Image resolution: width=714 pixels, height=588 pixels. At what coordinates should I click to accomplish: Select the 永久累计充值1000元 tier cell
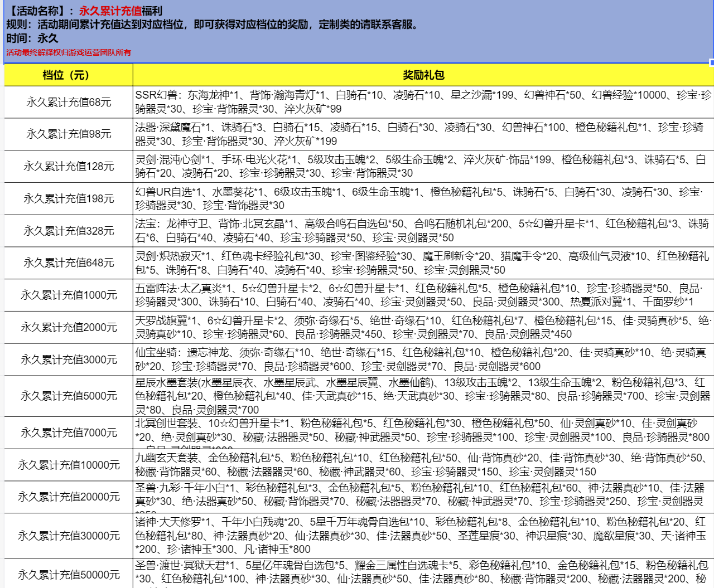pyautogui.click(x=68, y=295)
